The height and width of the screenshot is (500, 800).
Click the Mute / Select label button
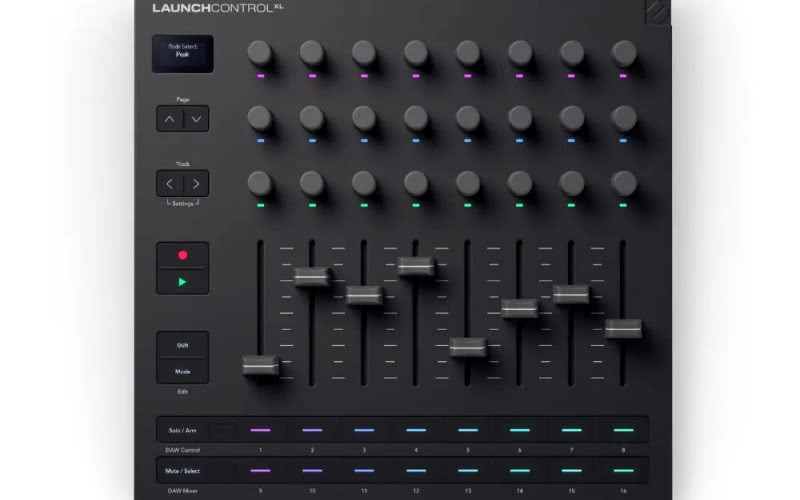[x=183, y=471]
